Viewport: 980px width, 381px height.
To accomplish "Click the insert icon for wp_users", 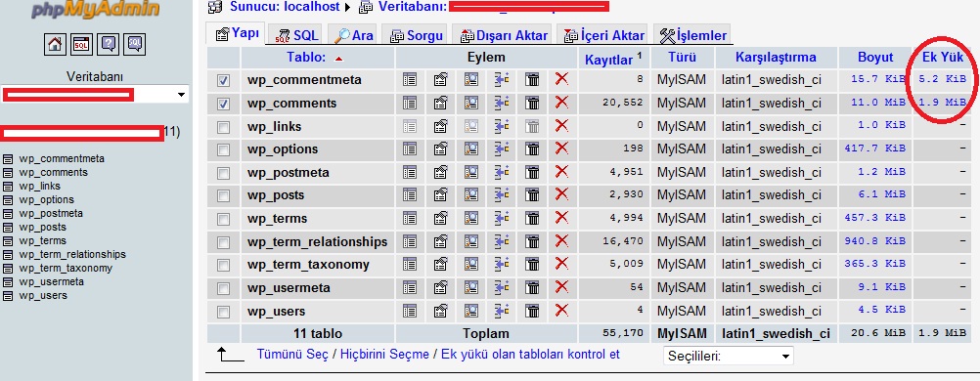I will point(502,311).
